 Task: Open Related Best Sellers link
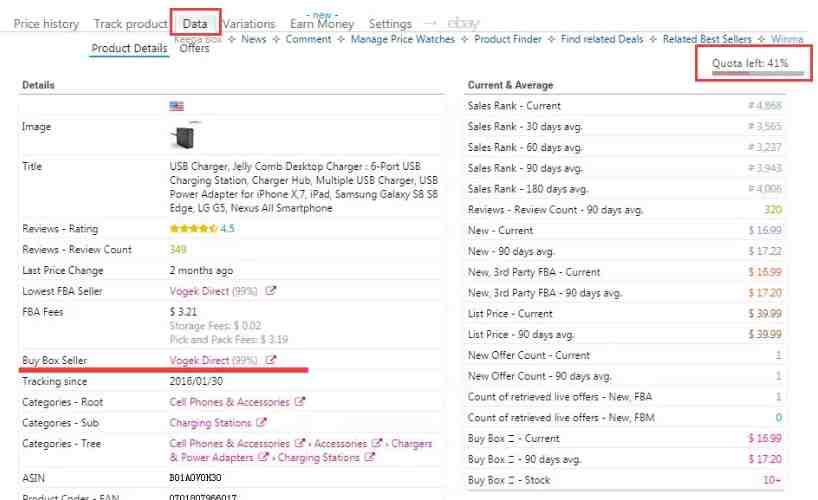pos(707,39)
